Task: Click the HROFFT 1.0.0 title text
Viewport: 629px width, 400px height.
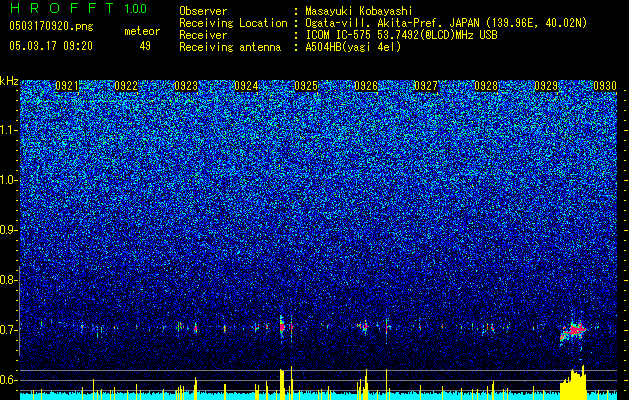Action: 78,8
